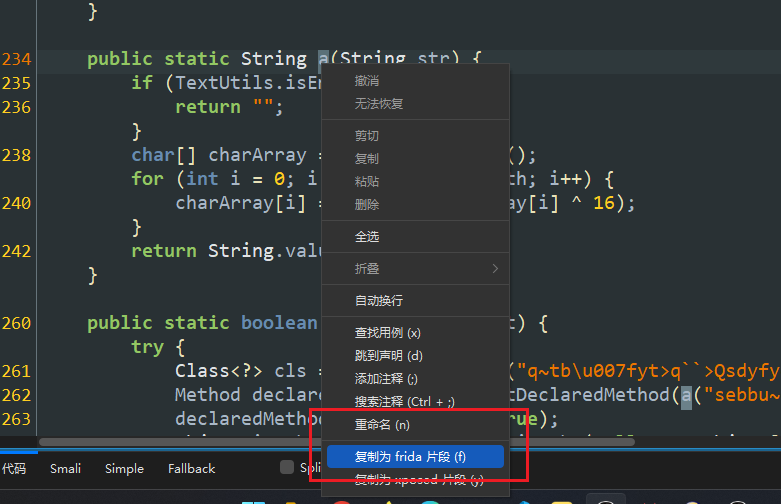This screenshot has width=781, height=504.
Task: Click line number 261 in gutter
Action: click(16, 371)
